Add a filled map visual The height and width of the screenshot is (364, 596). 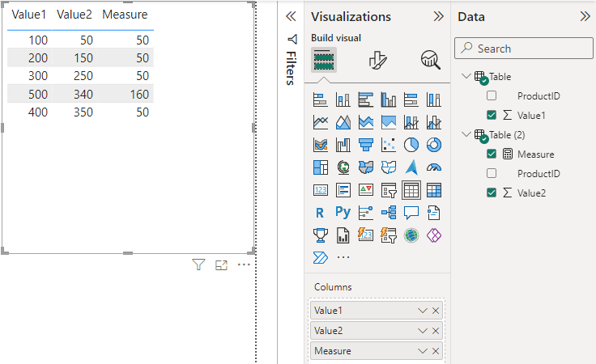[366, 167]
